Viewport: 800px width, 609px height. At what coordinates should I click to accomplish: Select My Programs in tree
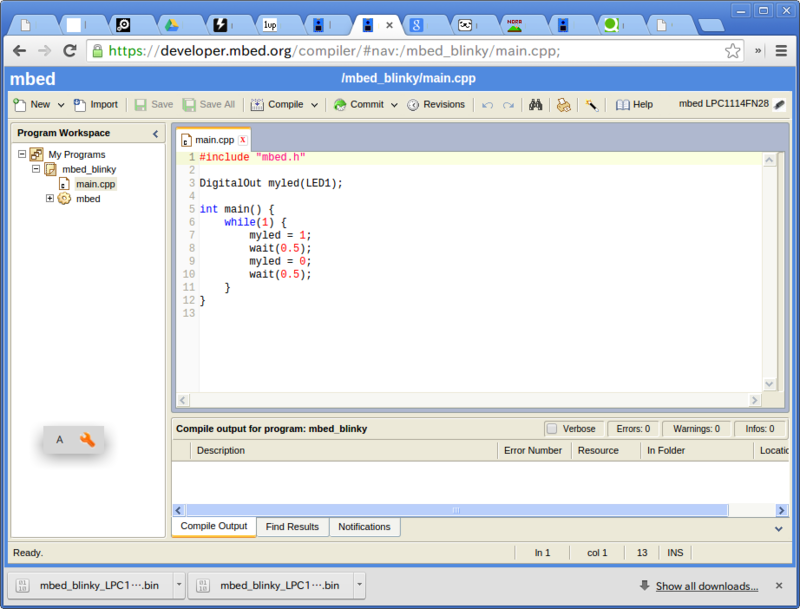click(77, 154)
